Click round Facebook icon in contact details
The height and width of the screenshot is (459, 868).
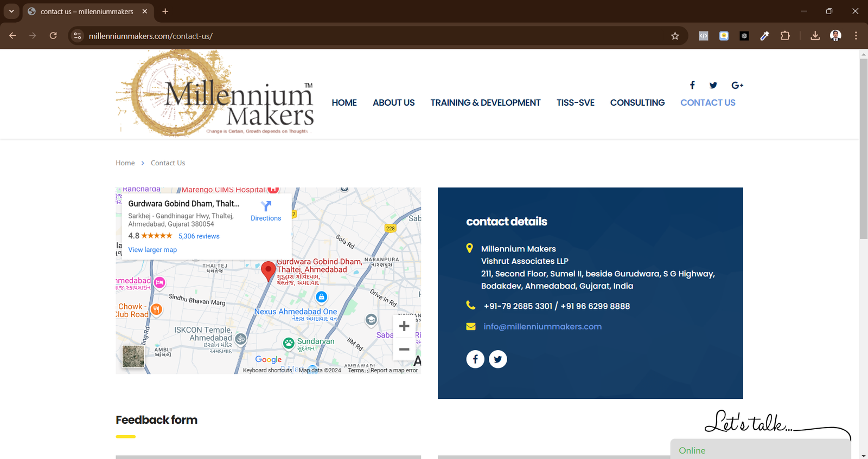(x=475, y=359)
